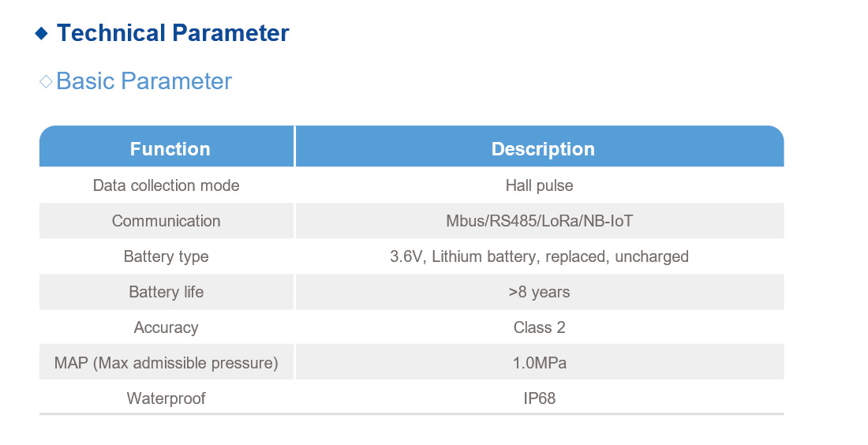
Task: Click the IP68 rating cell
Action: (539, 398)
